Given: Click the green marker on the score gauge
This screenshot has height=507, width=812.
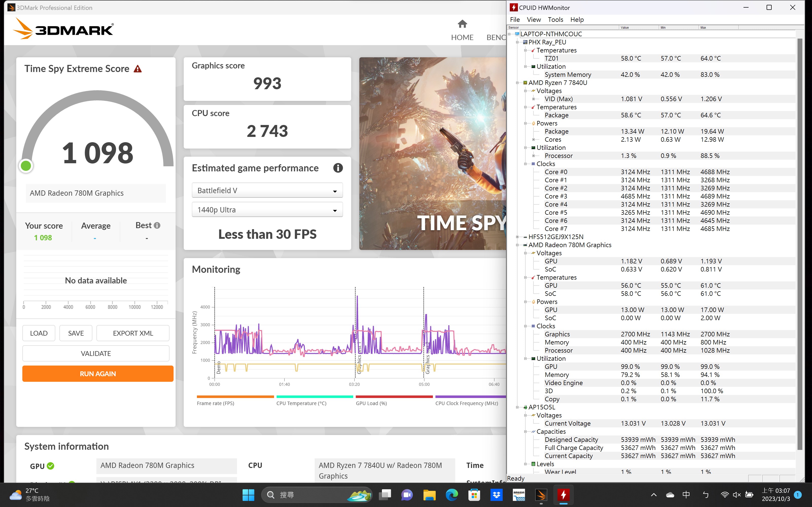Looking at the screenshot, I should (x=26, y=165).
